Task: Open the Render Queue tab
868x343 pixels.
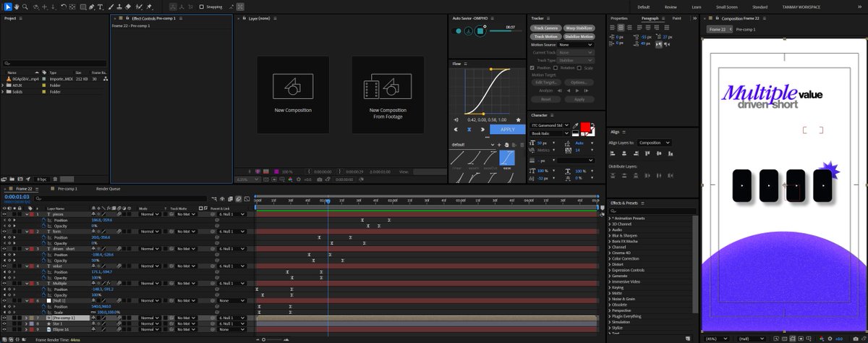Action: tap(108, 189)
